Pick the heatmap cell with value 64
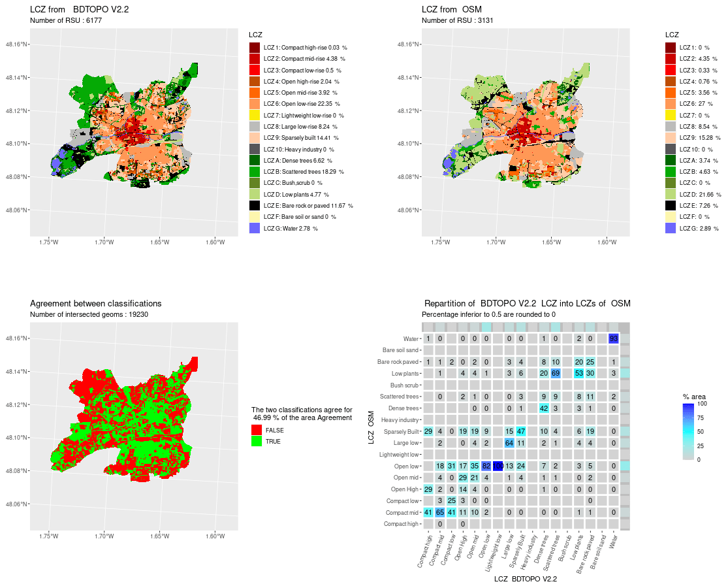The height and width of the screenshot is (588, 728). (509, 443)
